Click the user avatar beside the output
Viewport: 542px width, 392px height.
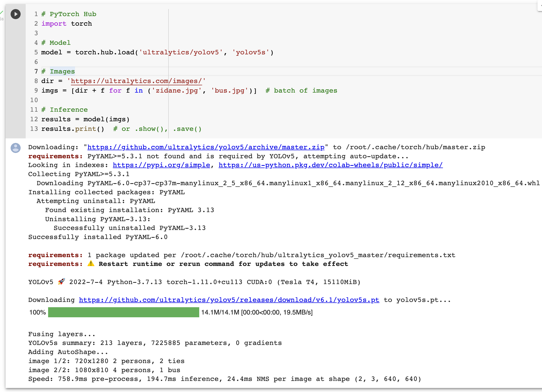pyautogui.click(x=15, y=148)
